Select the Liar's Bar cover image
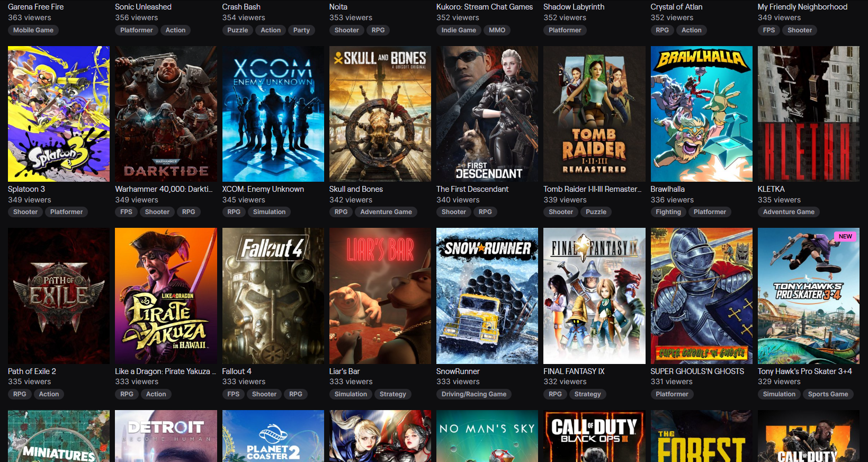This screenshot has width=868, height=462. [x=380, y=296]
